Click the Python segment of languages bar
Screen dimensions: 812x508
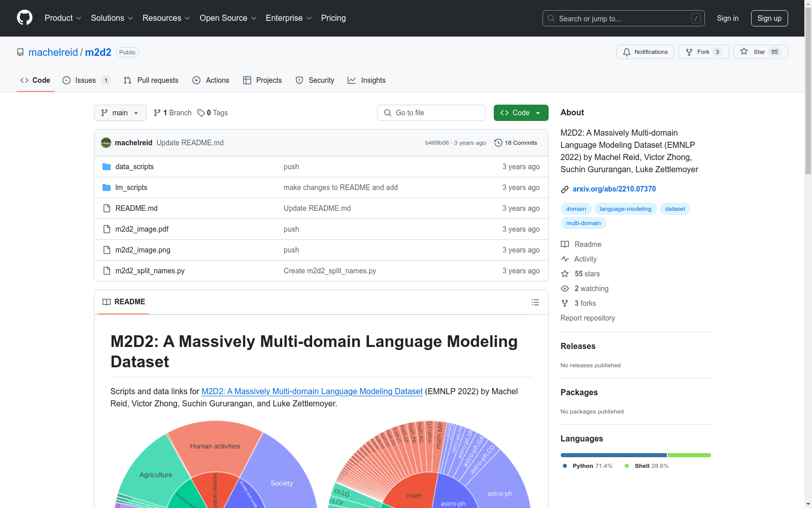[x=614, y=455]
